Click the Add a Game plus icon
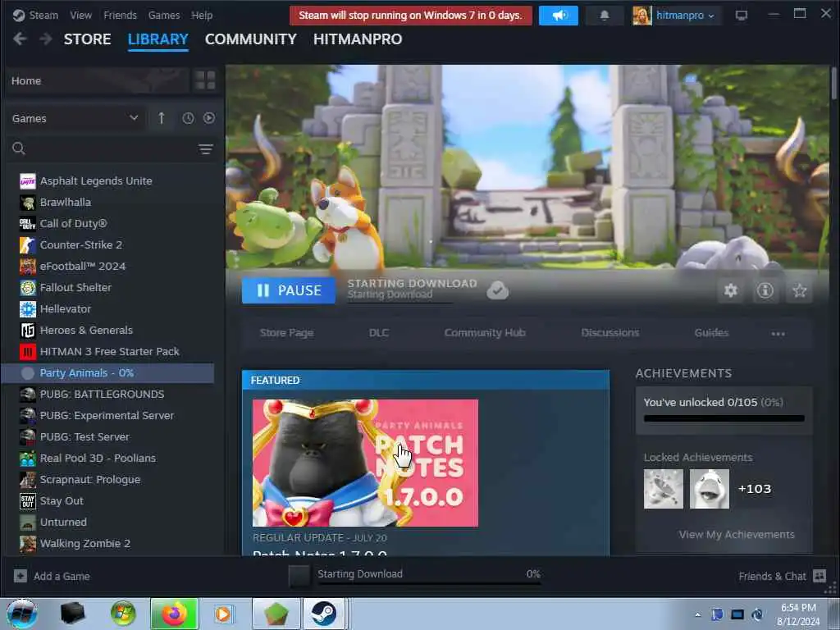Screen dimensions: 840x630 (x=21, y=576)
